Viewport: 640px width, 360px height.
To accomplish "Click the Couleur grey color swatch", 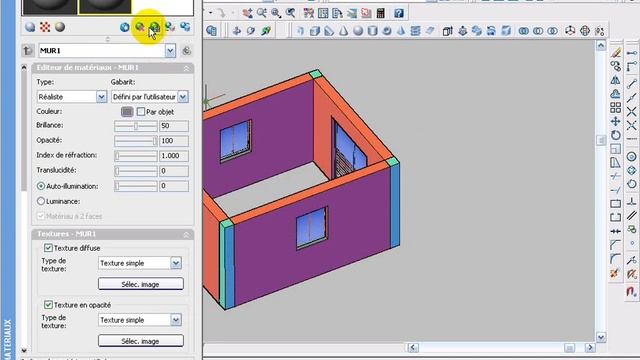I will coord(127,111).
